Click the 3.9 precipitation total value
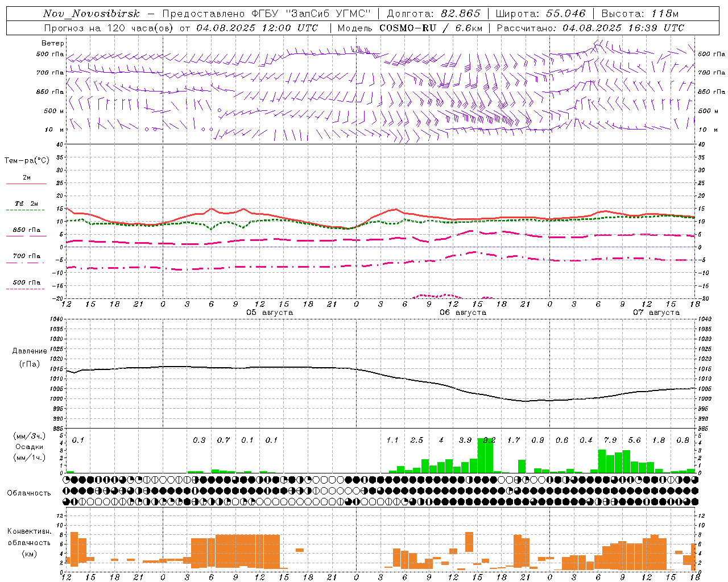Viewport: 728px width, 582px height. pyautogui.click(x=465, y=440)
